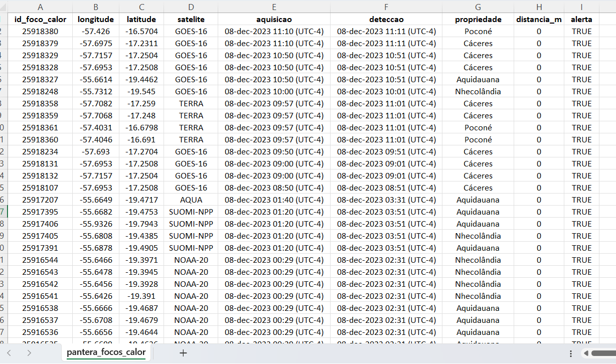Select latitude cell -19.4462
This screenshot has height=364, width=616.
tap(141, 79)
